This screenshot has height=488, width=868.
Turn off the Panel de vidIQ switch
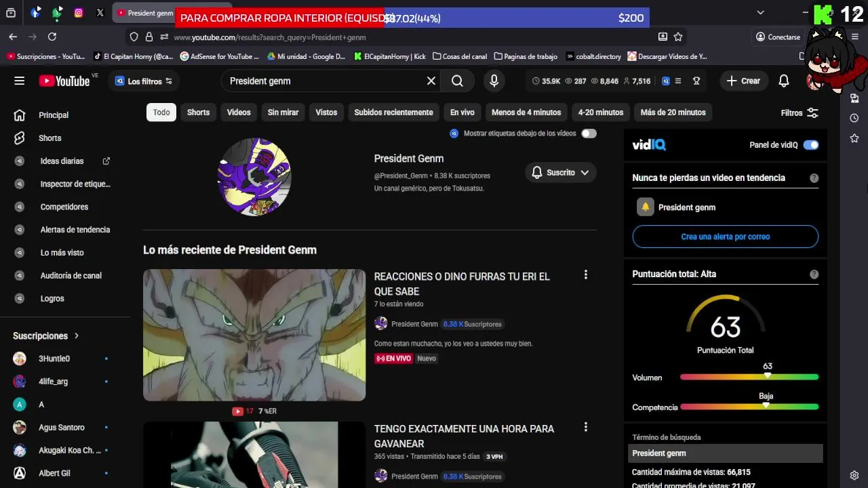(x=811, y=145)
